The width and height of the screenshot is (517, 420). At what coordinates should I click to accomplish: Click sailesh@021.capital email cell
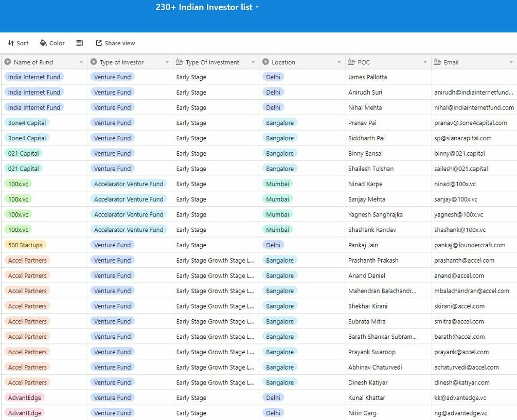point(474,169)
